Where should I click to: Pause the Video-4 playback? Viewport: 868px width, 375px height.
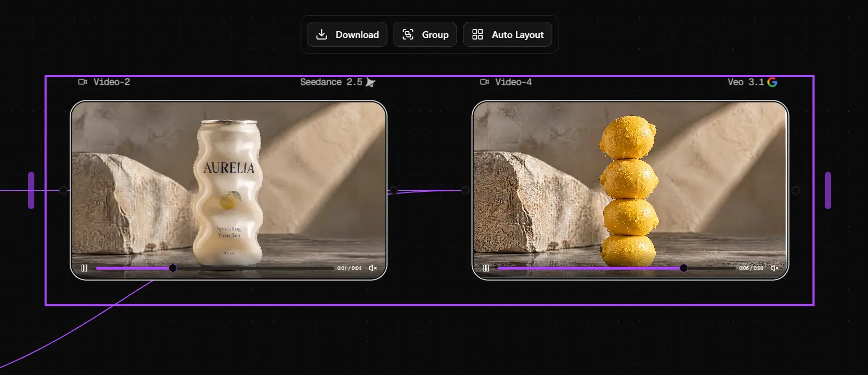point(486,268)
